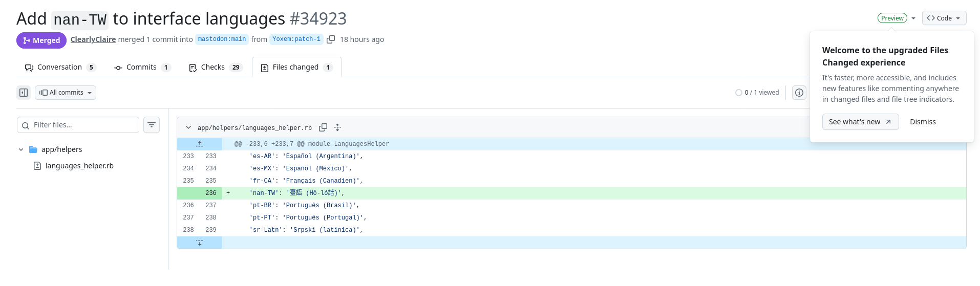The width and height of the screenshot is (980, 286).
Task: Collapse app/helpers tree folder chevron
Action: coord(21,149)
